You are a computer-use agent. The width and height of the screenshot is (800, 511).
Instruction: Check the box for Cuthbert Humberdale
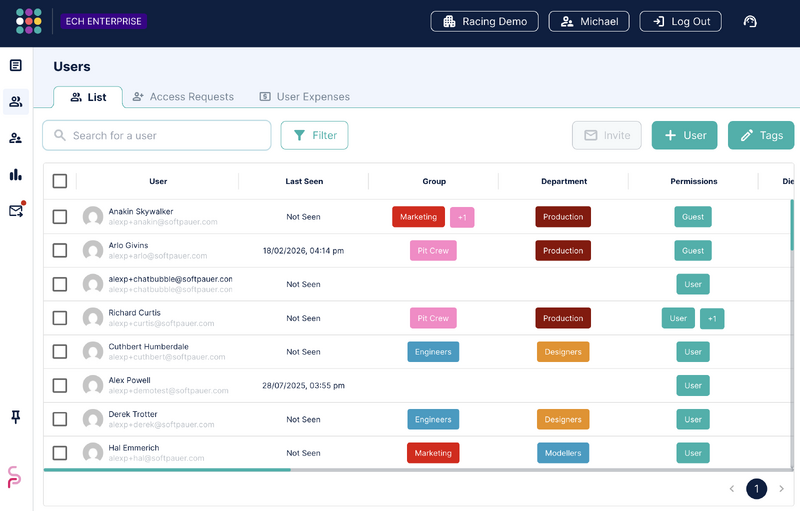pos(60,351)
